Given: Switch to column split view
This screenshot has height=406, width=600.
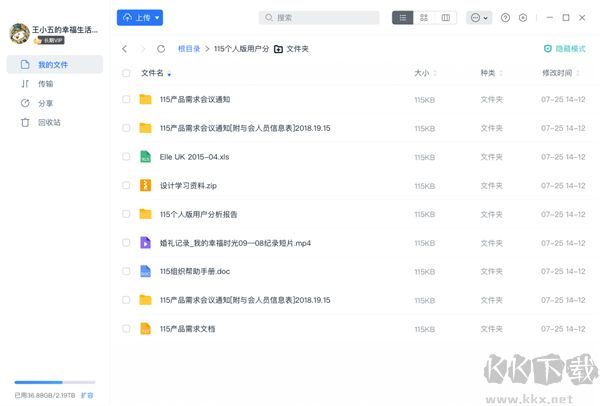Looking at the screenshot, I should (446, 18).
